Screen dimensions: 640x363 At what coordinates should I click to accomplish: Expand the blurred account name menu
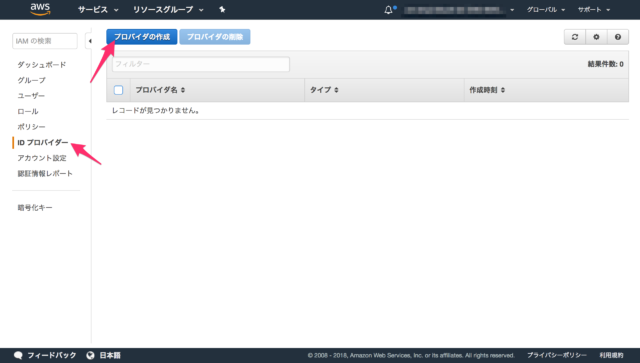pyautogui.click(x=458, y=10)
